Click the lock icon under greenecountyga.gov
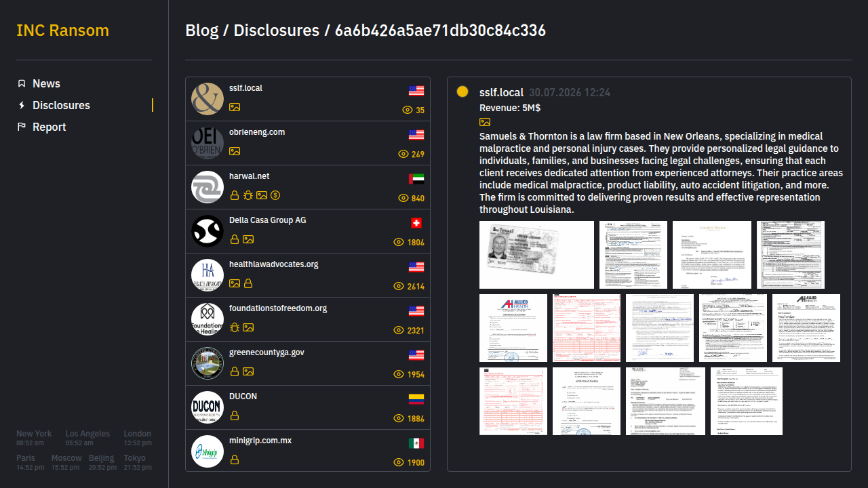 pos(235,371)
